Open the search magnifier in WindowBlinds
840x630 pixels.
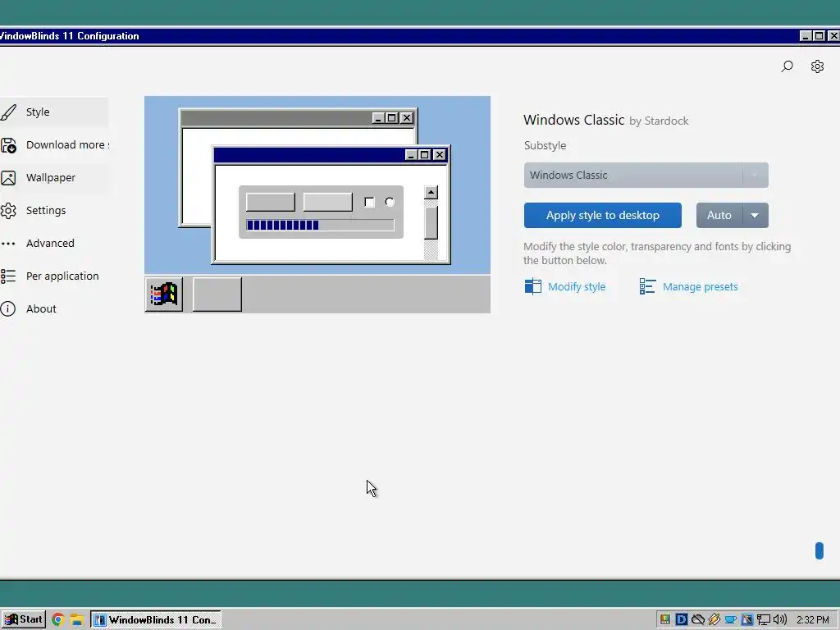pos(787,66)
